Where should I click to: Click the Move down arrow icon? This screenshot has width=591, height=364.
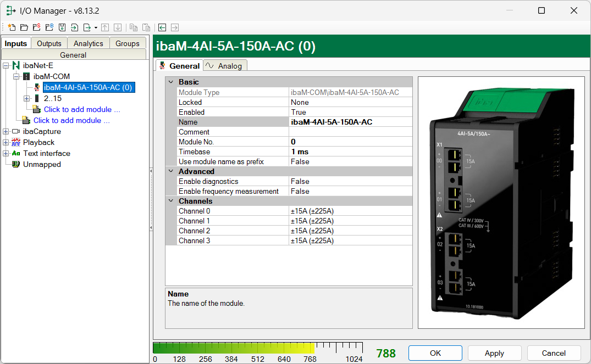coord(118,27)
